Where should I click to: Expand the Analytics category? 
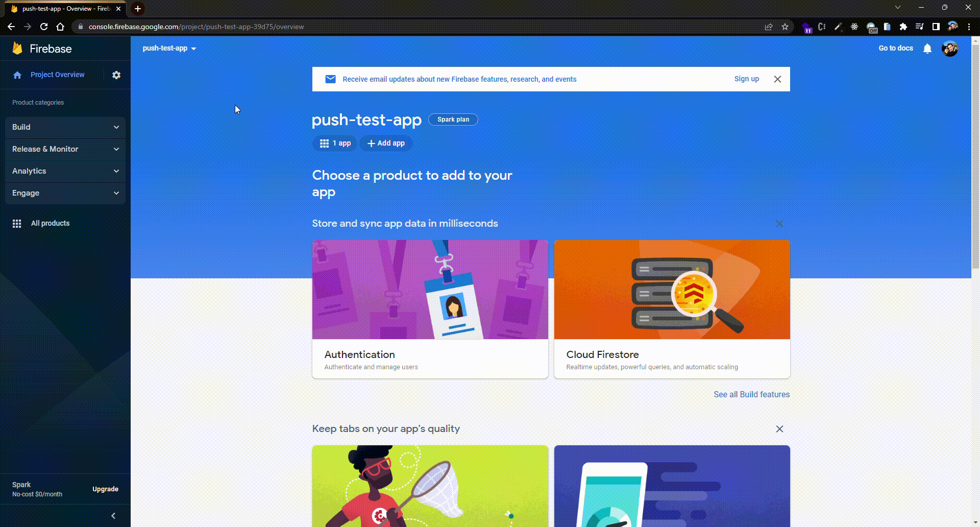click(x=65, y=171)
